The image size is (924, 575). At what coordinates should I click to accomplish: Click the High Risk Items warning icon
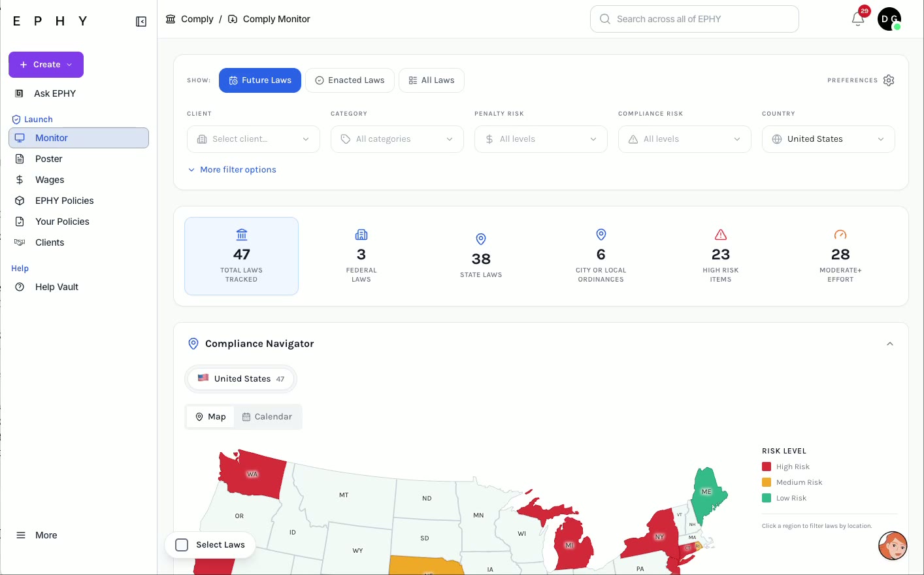721,235
